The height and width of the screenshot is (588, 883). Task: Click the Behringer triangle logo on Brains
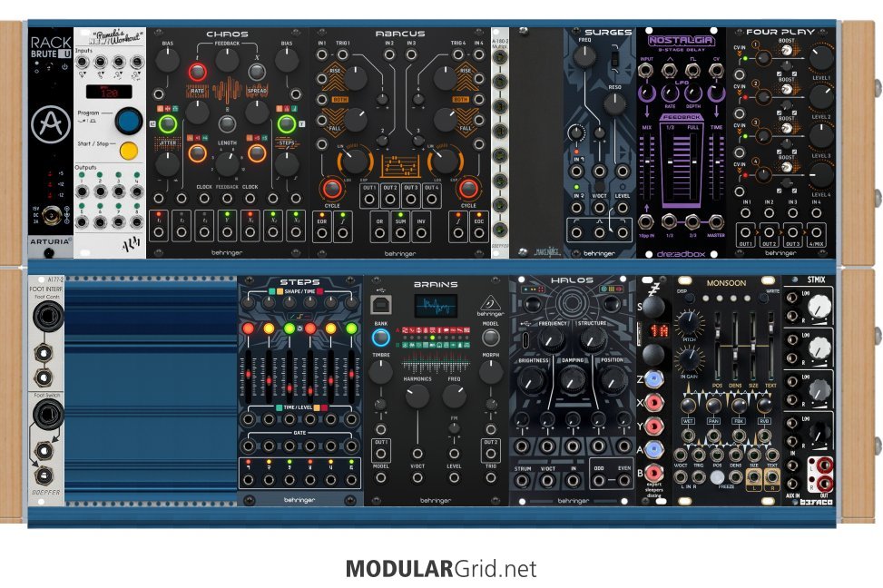click(x=488, y=304)
